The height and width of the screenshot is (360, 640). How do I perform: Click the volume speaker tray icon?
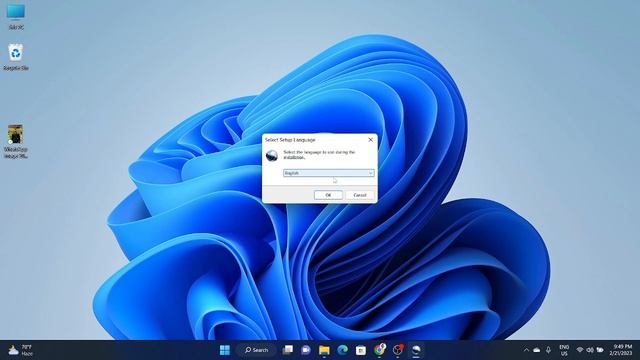(x=590, y=350)
